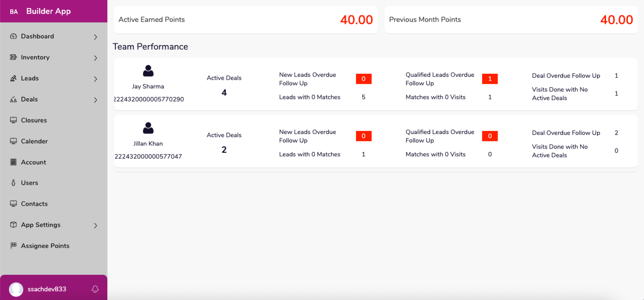644x300 pixels.
Task: Click the Assignee Points flag icon
Action: pos(13,246)
